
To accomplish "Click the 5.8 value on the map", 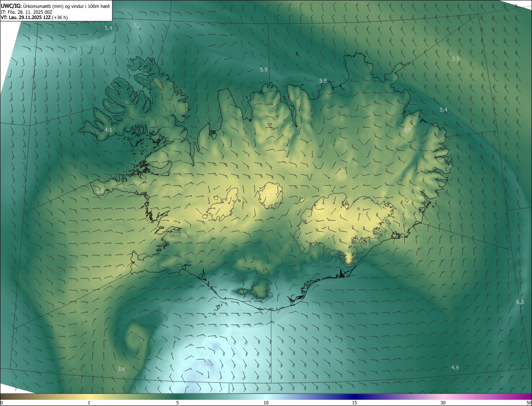I will [323, 81].
